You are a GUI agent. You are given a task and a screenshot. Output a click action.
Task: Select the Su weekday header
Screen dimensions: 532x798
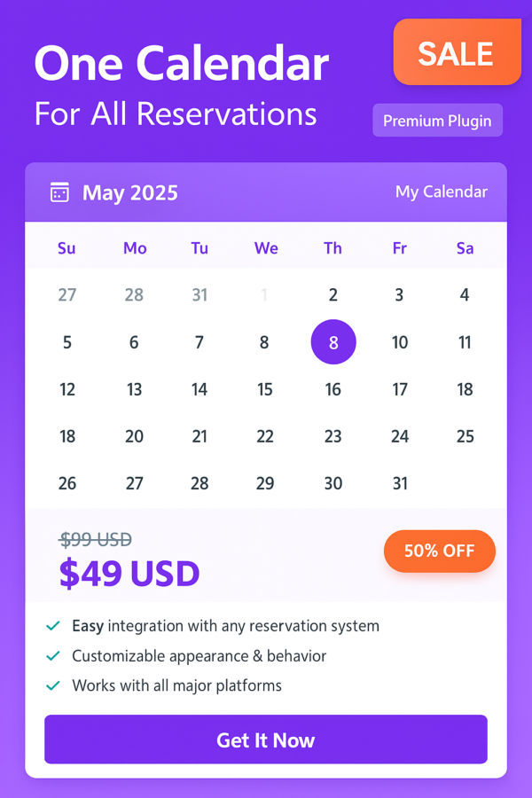point(66,248)
